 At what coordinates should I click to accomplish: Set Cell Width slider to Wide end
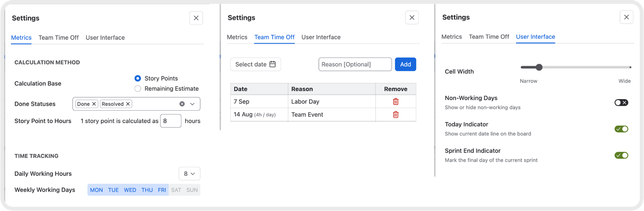(x=630, y=67)
